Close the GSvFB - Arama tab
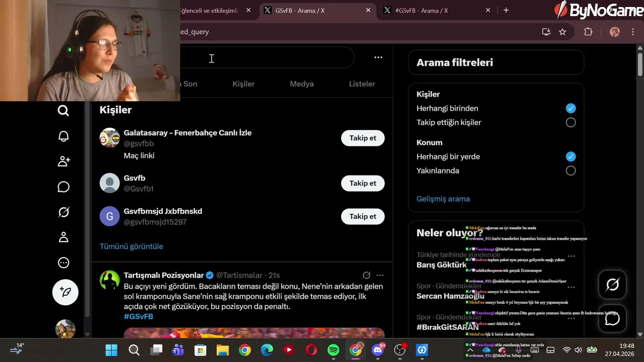The height and width of the screenshot is (362, 644). (368, 10)
